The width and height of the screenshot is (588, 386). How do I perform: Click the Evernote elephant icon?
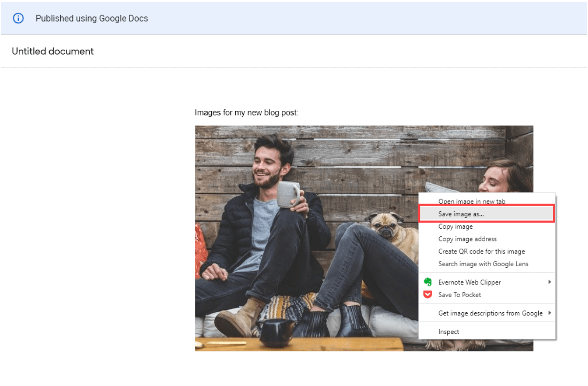tap(427, 282)
